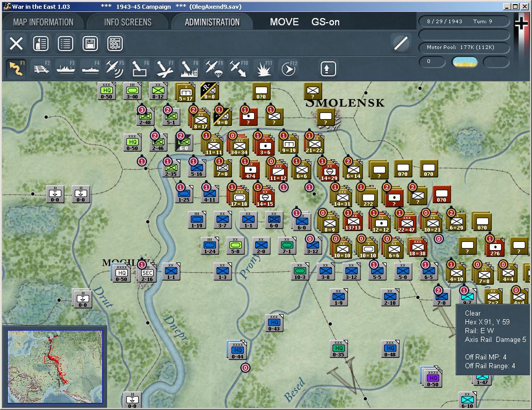Click the Smolensk city hex counter
Image resolution: width=532 pixels, height=410 pixels.
[326, 118]
